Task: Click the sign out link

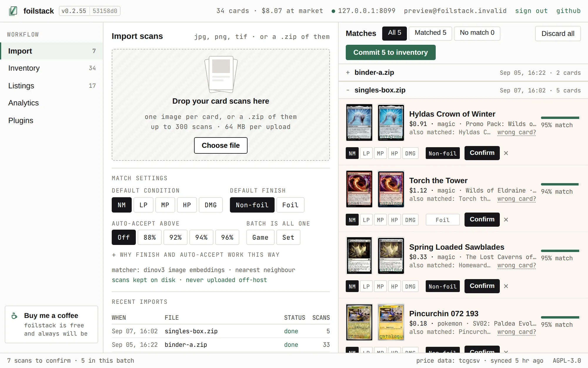Action: [531, 11]
